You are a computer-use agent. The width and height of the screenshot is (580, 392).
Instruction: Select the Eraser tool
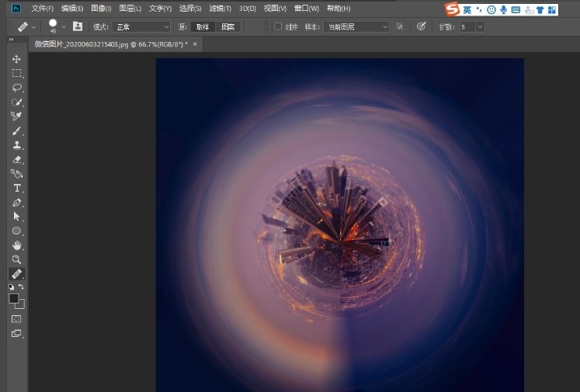16,160
